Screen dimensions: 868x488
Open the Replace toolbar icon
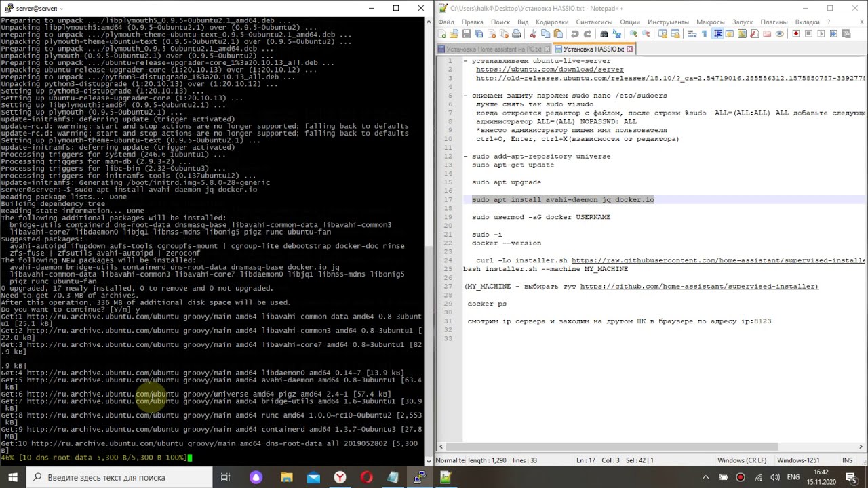click(x=616, y=34)
